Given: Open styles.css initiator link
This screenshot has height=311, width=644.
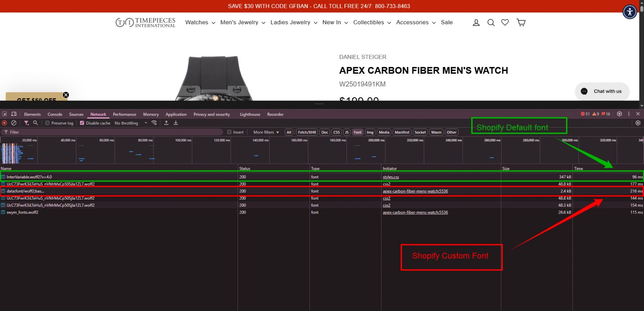Looking at the screenshot, I should coord(391,177).
